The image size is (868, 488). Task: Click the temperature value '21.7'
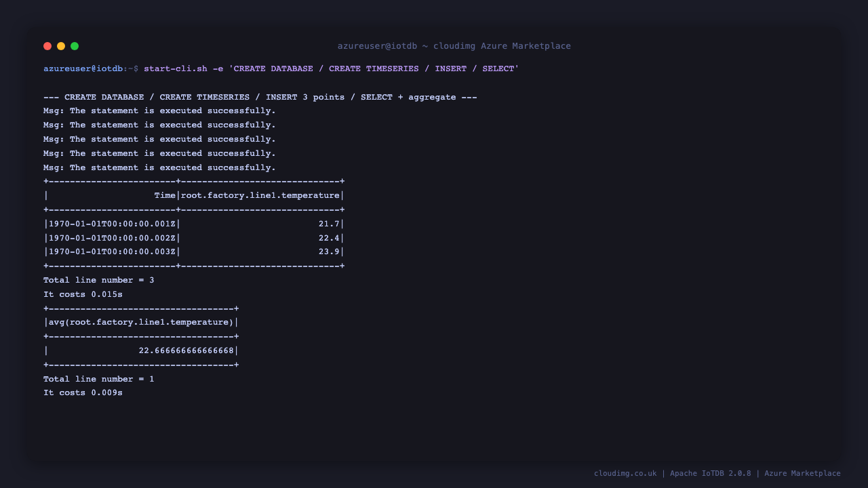point(329,224)
